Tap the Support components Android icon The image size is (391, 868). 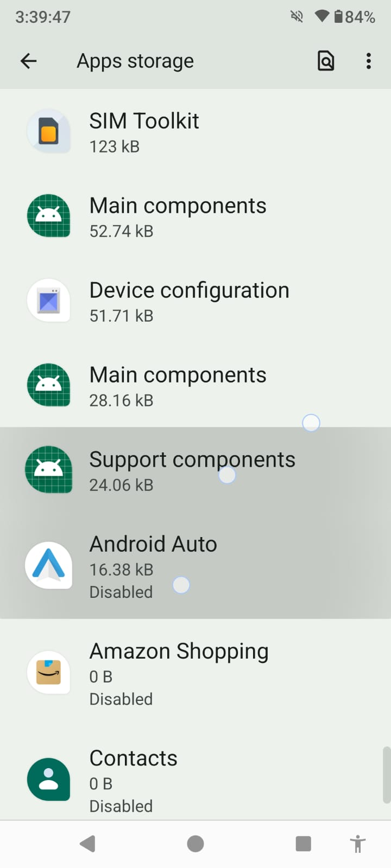click(x=48, y=470)
